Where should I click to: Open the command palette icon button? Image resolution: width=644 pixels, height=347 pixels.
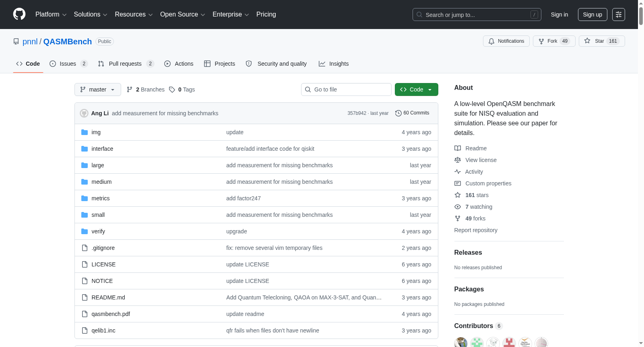[x=619, y=15]
